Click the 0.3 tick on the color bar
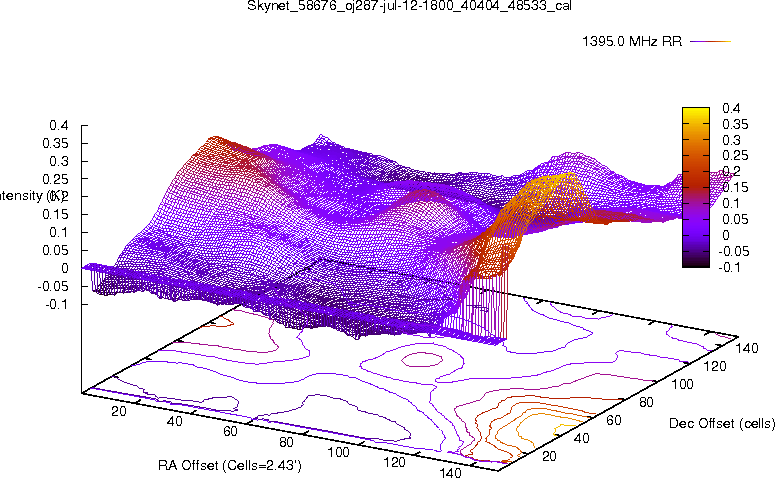Image resolution: width=775 pixels, height=478 pixels. (731, 140)
